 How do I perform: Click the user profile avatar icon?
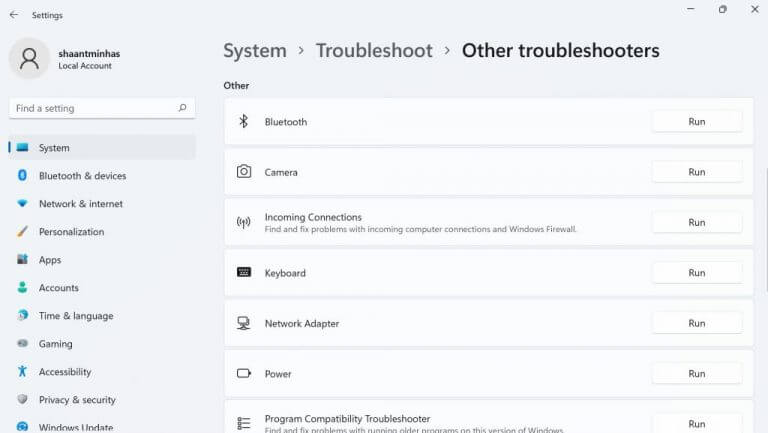pos(29,58)
